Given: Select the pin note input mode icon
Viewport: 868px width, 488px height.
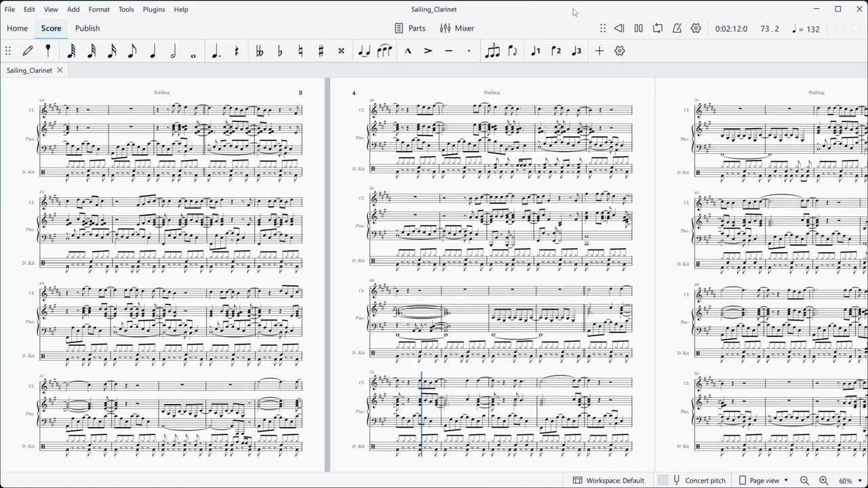Looking at the screenshot, I should coord(48,51).
